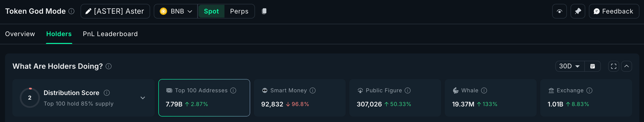Image resolution: width=644 pixels, height=122 pixels.
Task: Switch to PnL Leaderboard tab
Action: (x=110, y=34)
